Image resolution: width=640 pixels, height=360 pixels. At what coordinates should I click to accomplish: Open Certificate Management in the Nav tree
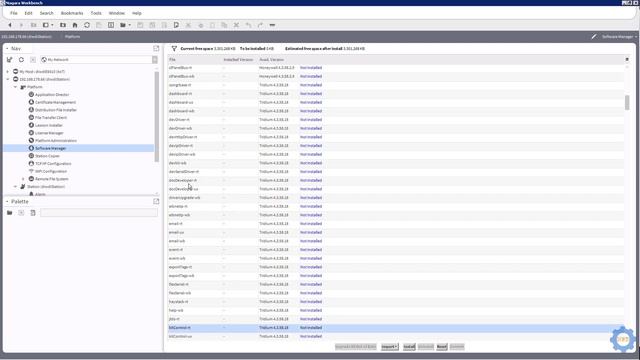(x=55, y=102)
